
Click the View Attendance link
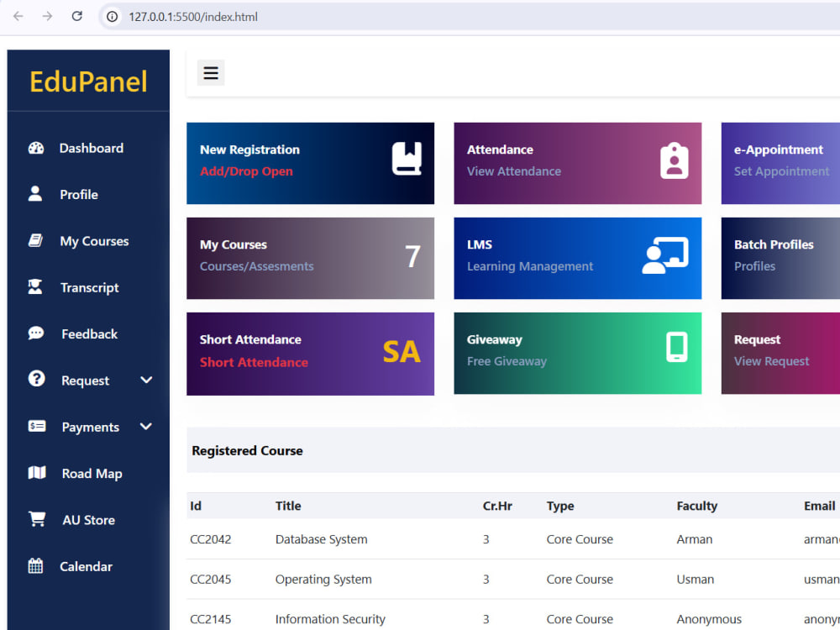click(x=514, y=171)
